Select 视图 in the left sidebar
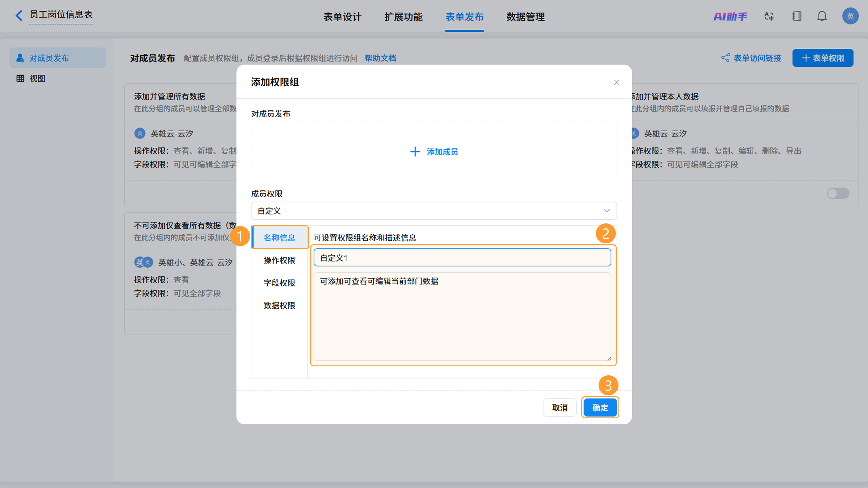The width and height of the screenshot is (868, 488). point(58,78)
